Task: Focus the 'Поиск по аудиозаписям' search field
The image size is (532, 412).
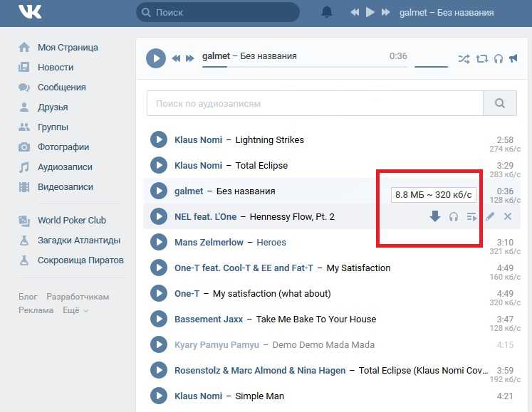Action: pyautogui.click(x=315, y=103)
